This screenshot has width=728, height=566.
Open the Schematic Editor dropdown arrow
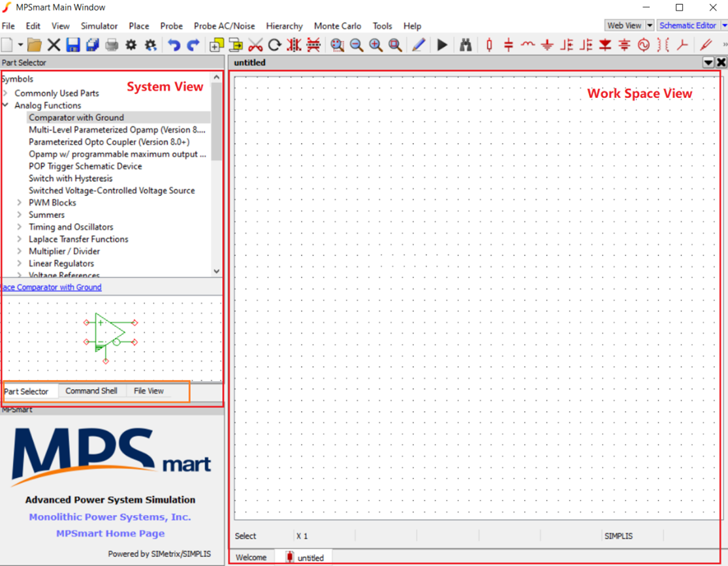pos(724,25)
